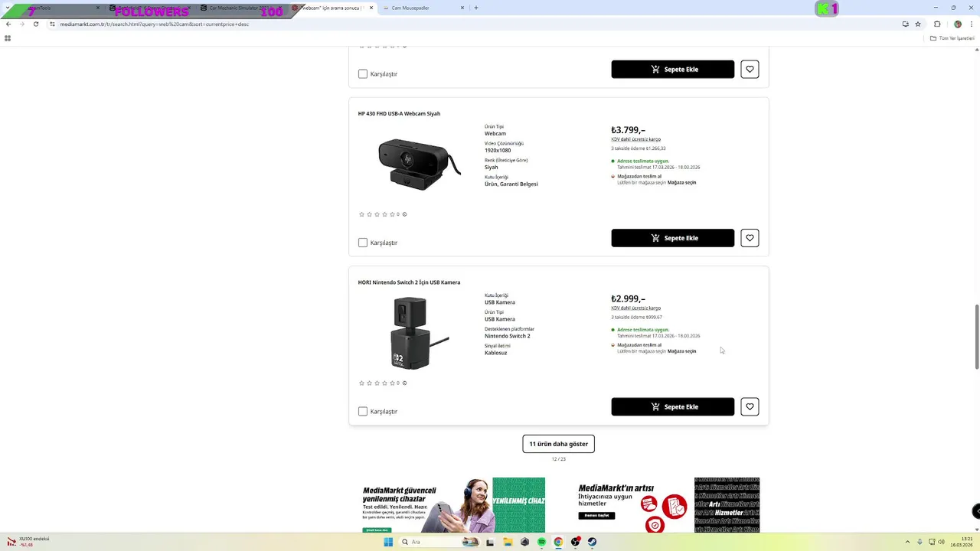Open HP 430 FHD USB-A Webcam title

[x=399, y=113]
